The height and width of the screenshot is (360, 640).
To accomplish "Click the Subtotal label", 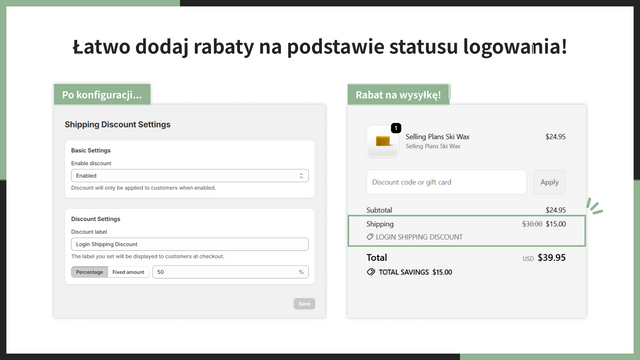I will click(379, 210).
